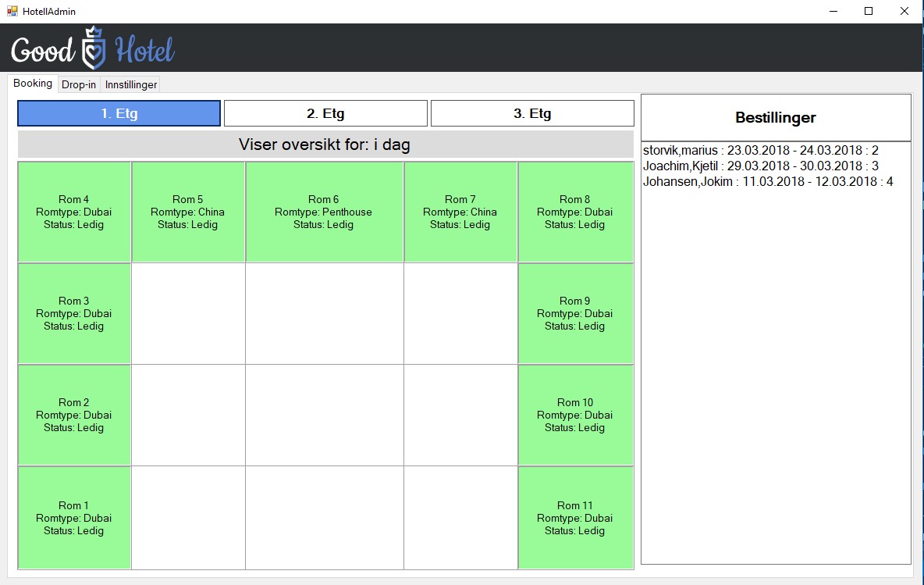Screen dimensions: 924x585
Task: Select the Rom 3 room tile
Action: 74,313
